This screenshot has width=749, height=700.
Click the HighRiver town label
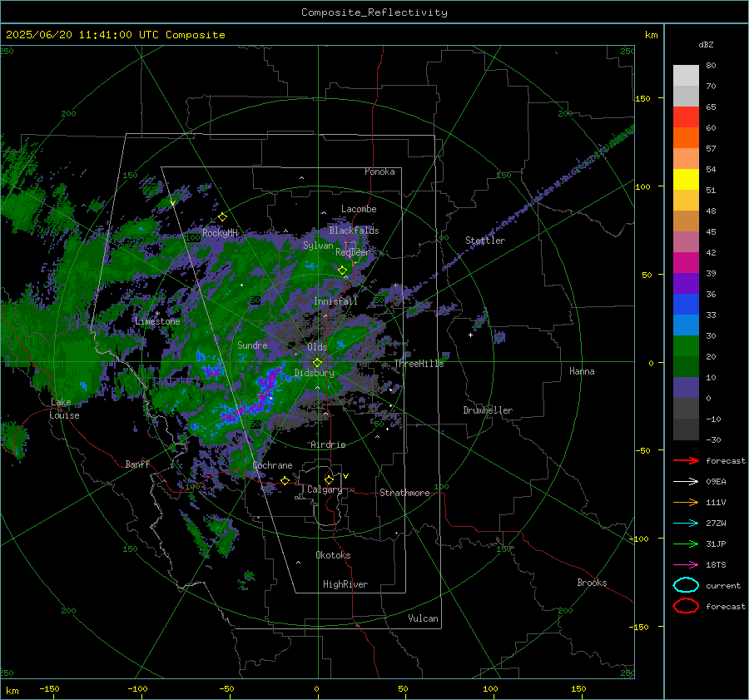[x=345, y=584]
